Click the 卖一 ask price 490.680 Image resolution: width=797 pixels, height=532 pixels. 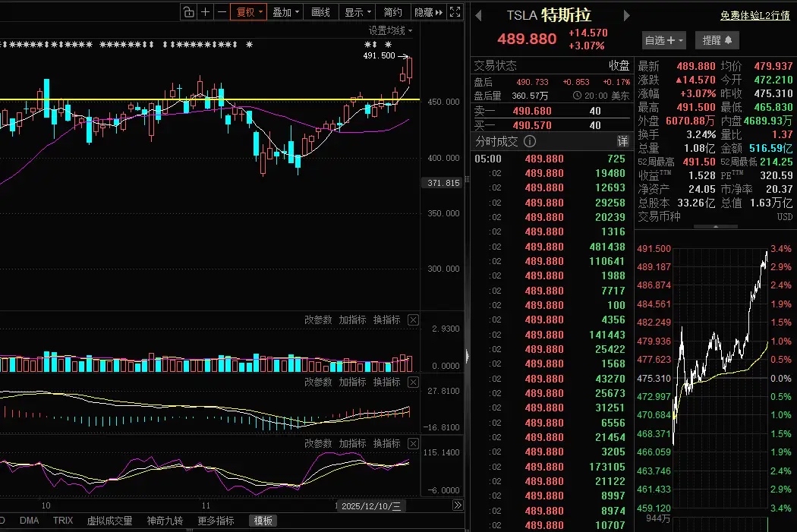tap(531, 111)
